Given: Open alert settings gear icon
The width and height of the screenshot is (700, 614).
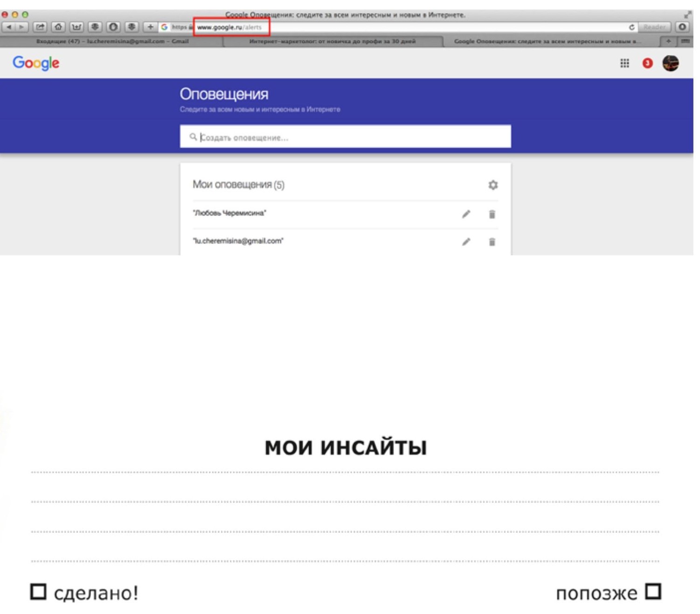Looking at the screenshot, I should coord(493,185).
